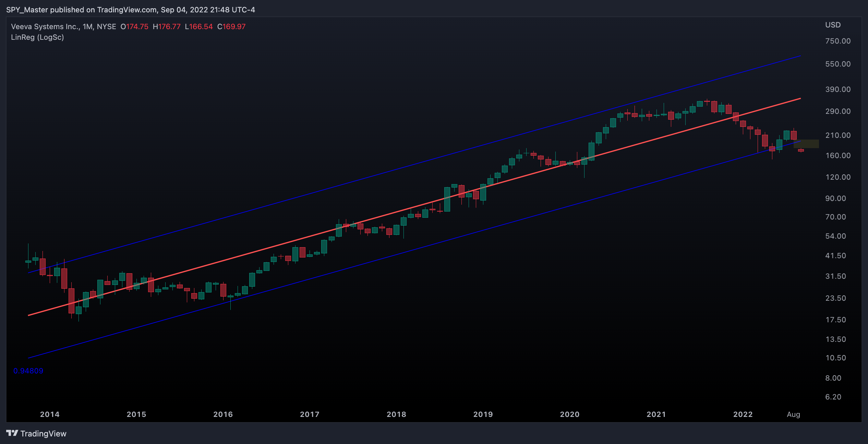
Task: Click the 0.94809 correlation value
Action: [28, 371]
